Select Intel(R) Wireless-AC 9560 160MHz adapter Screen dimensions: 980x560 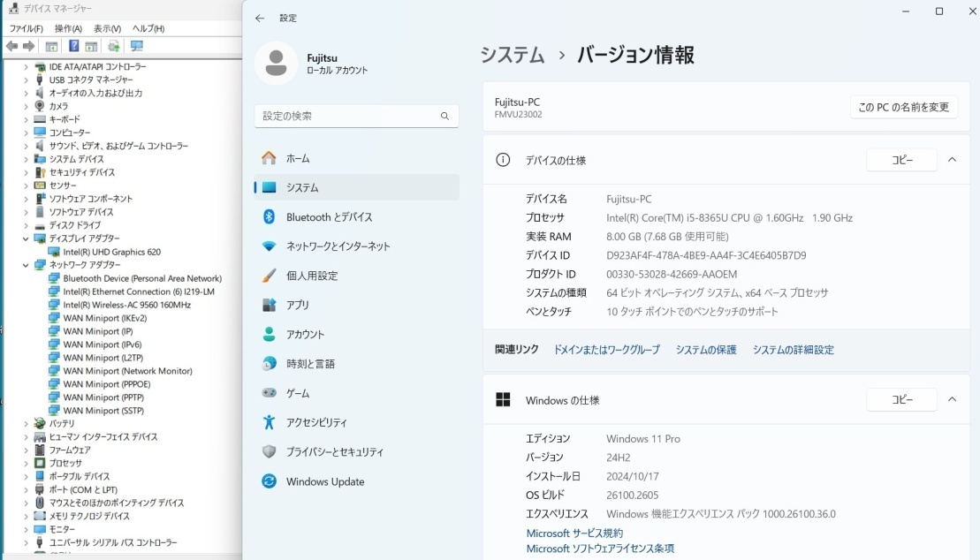click(x=127, y=305)
